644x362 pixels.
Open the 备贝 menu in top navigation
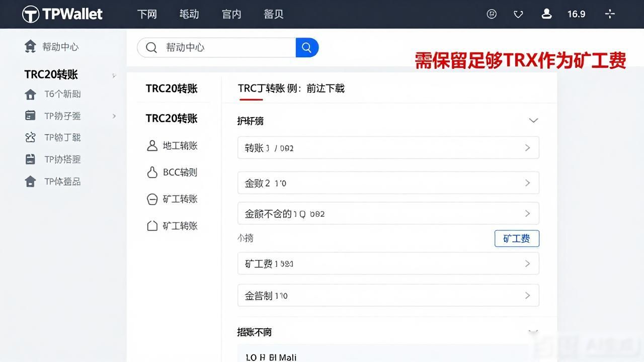(274, 14)
